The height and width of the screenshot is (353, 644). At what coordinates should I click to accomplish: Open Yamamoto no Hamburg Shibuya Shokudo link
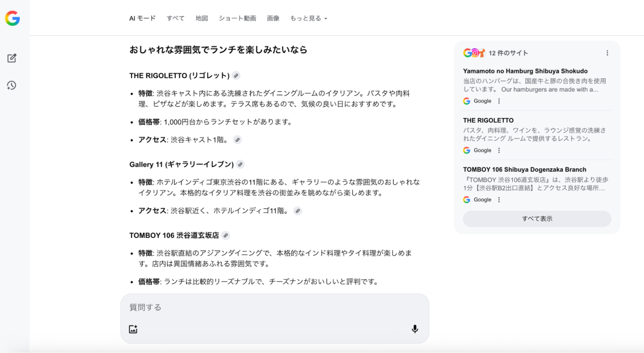coord(525,71)
